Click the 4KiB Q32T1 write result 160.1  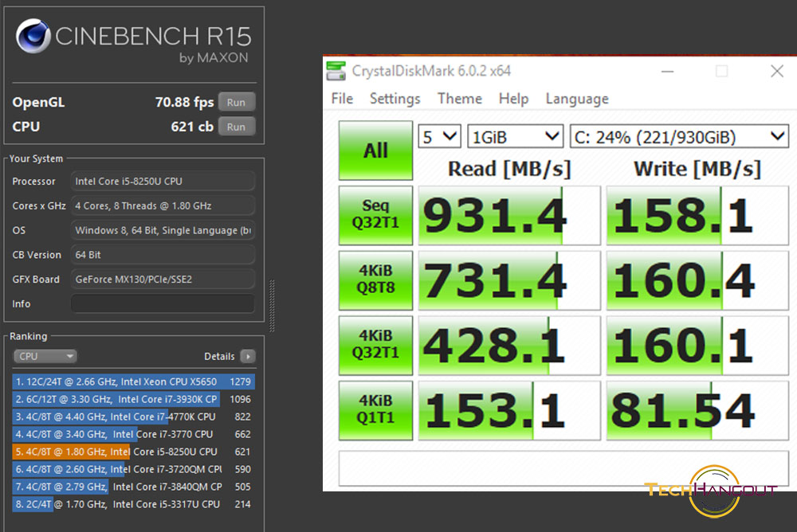[697, 346]
